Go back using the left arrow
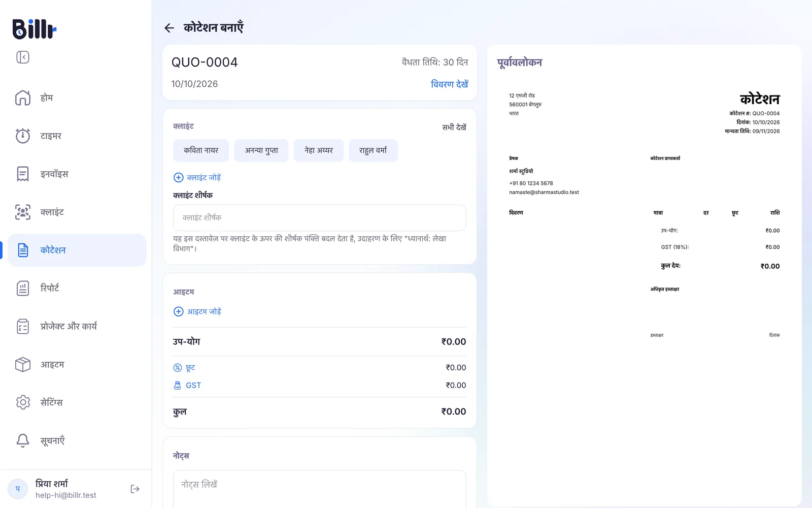 tap(170, 28)
